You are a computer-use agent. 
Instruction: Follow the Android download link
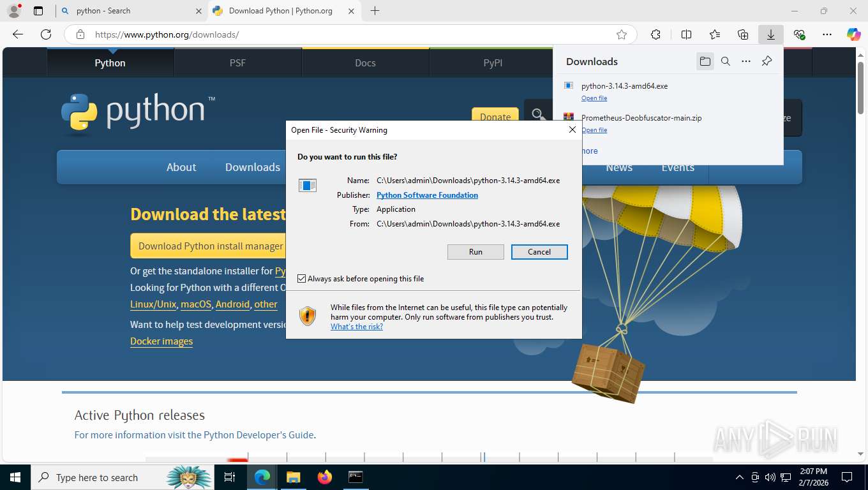(x=232, y=304)
